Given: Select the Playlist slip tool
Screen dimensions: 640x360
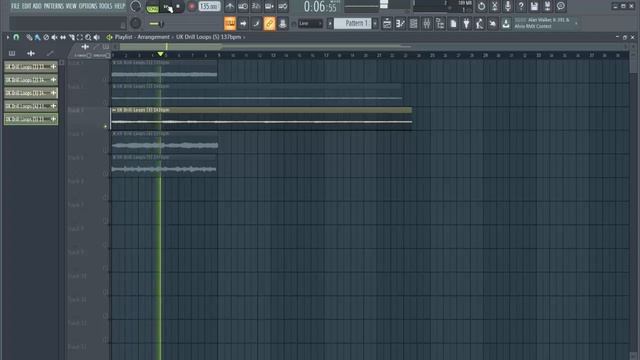Looking at the screenshot, I should (63, 37).
